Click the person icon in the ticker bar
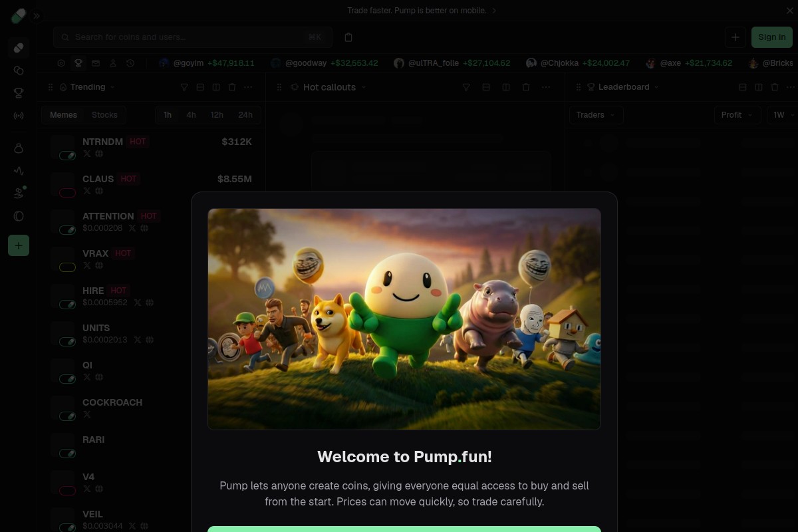 (x=113, y=63)
